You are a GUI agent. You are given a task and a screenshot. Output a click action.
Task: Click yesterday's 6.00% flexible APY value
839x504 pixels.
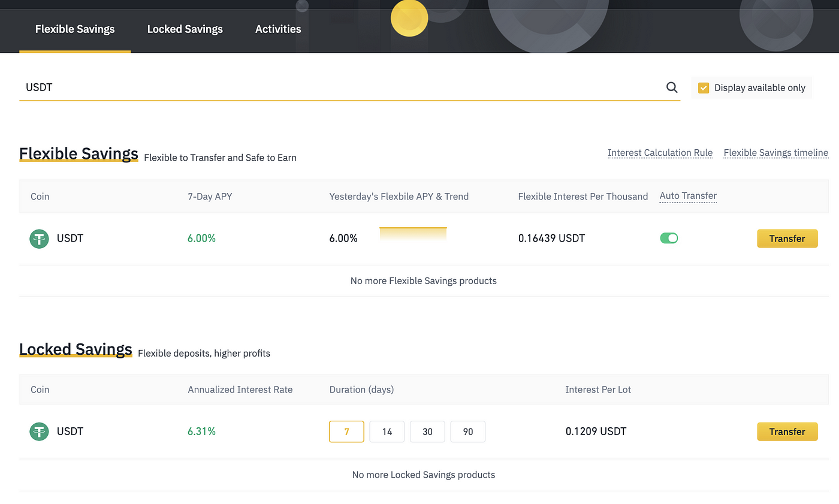click(343, 239)
